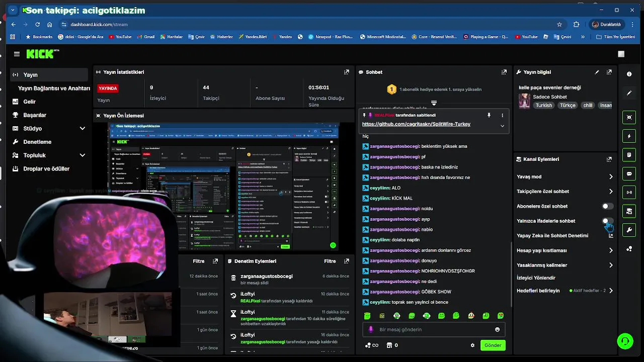Click the first green emote in the quick row
This screenshot has width=644, height=362.
367,316
